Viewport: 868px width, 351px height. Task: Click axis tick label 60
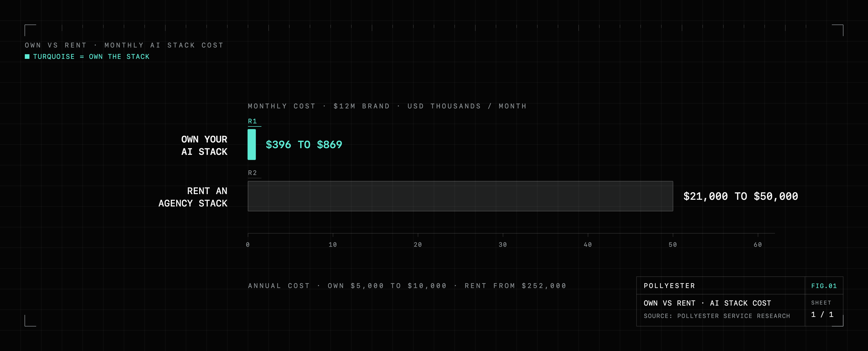tap(758, 245)
